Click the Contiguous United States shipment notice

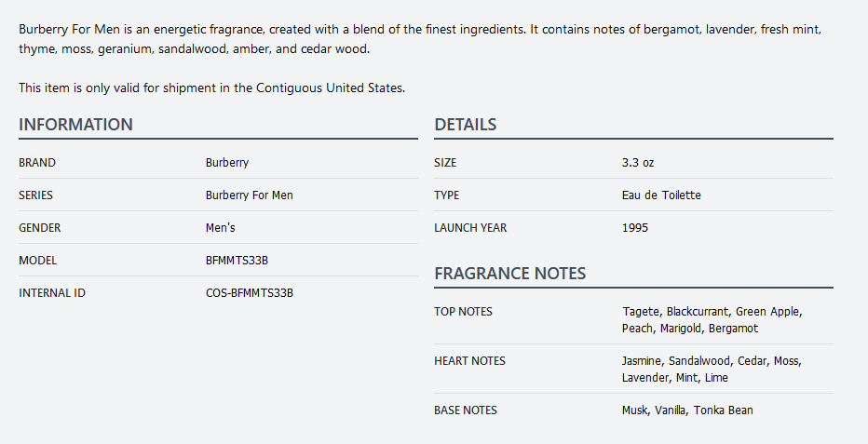pos(211,88)
